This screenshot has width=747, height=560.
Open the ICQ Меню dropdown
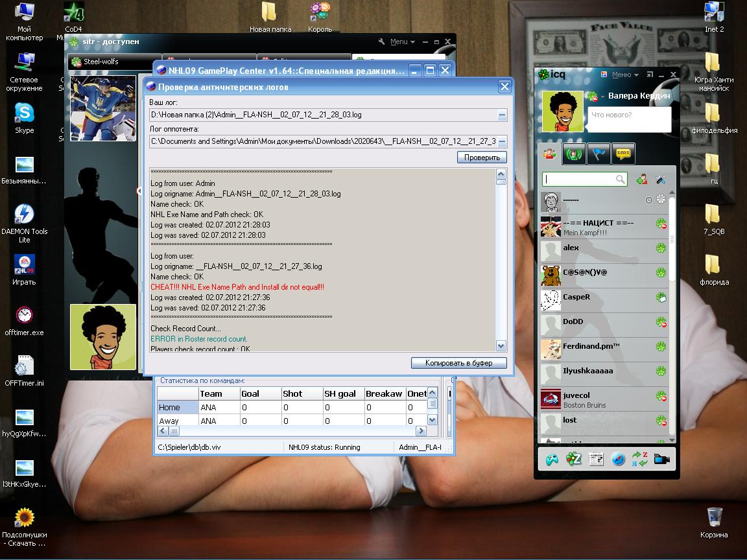625,75
